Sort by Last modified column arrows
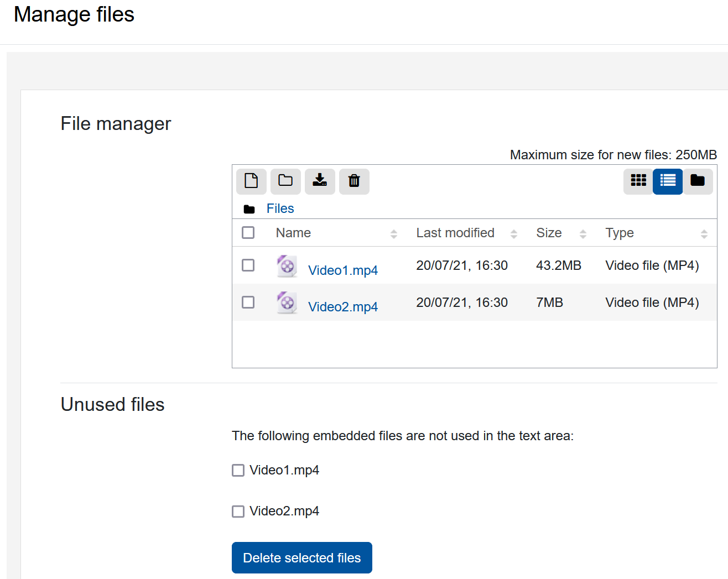The width and height of the screenshot is (728, 579). coord(514,233)
